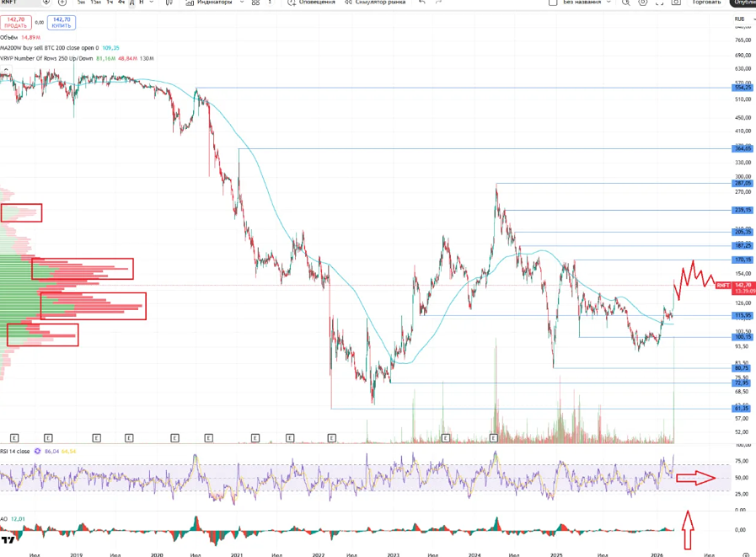The width and height of the screenshot is (756, 557).
Task: Click the 187,25 price line label
Action: click(x=743, y=245)
